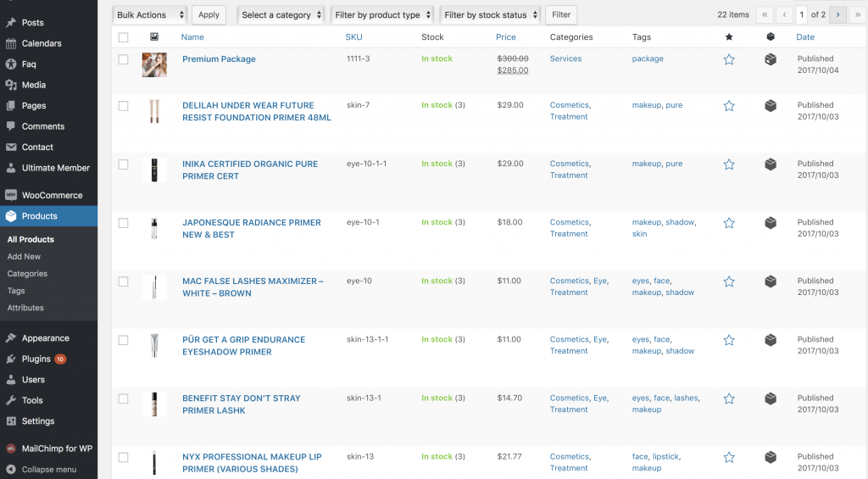Click the image column header icon
Screen dimensions: 868x479
tap(154, 36)
